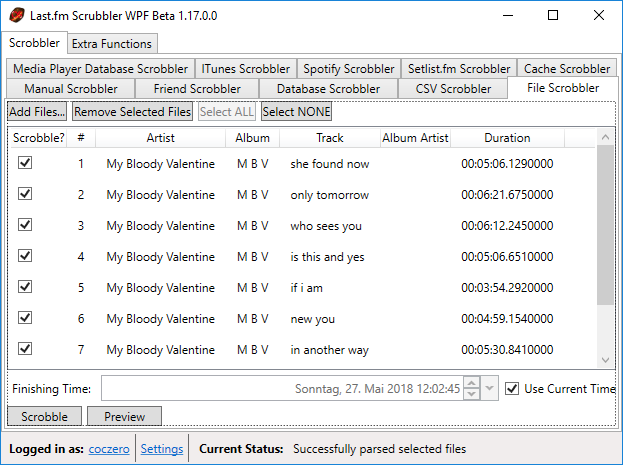The width and height of the screenshot is (623, 465).
Task: Click duration 00:06:12.2450000
Action: click(507, 226)
